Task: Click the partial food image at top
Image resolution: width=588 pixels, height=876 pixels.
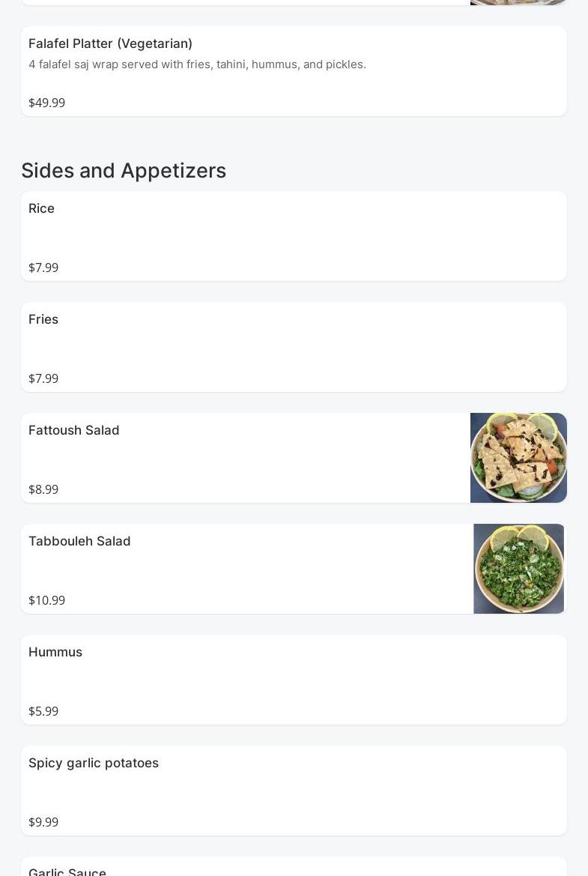Action: tap(518, 2)
